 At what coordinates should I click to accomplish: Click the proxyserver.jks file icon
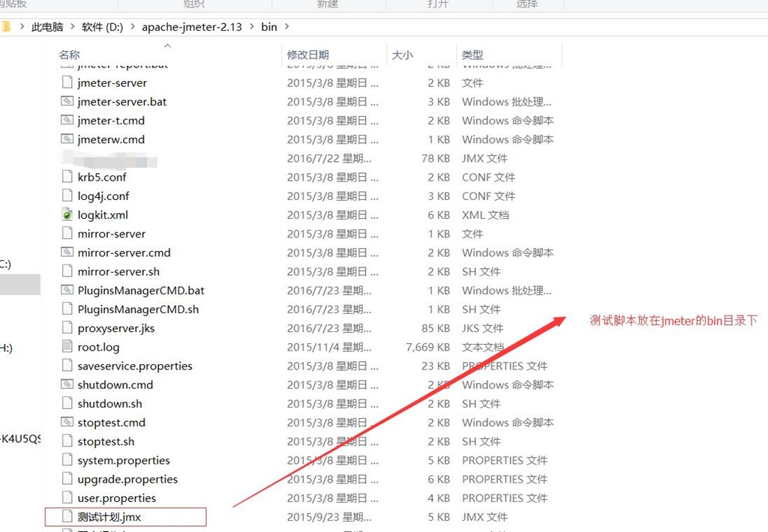[x=67, y=328]
